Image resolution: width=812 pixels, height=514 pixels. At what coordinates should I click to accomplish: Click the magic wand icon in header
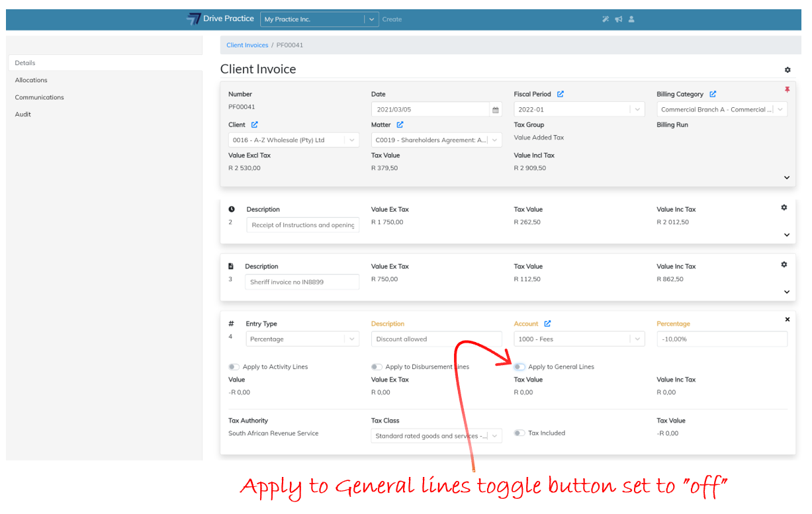(605, 19)
